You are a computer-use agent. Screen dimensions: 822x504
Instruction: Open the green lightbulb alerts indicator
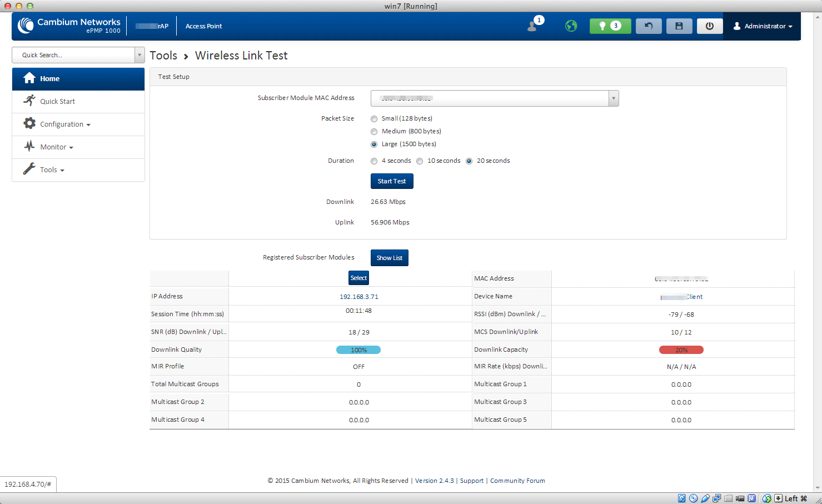tap(610, 26)
